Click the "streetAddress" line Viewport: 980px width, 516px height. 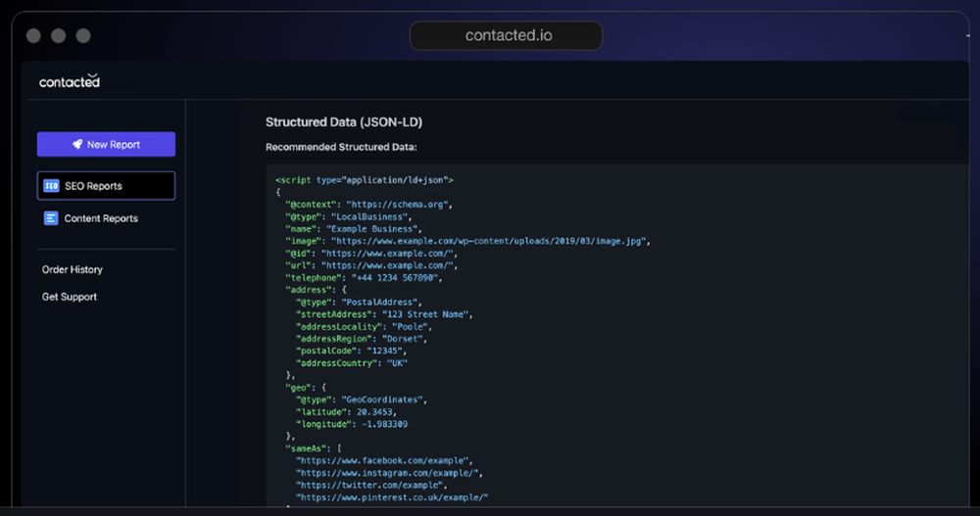click(384, 314)
